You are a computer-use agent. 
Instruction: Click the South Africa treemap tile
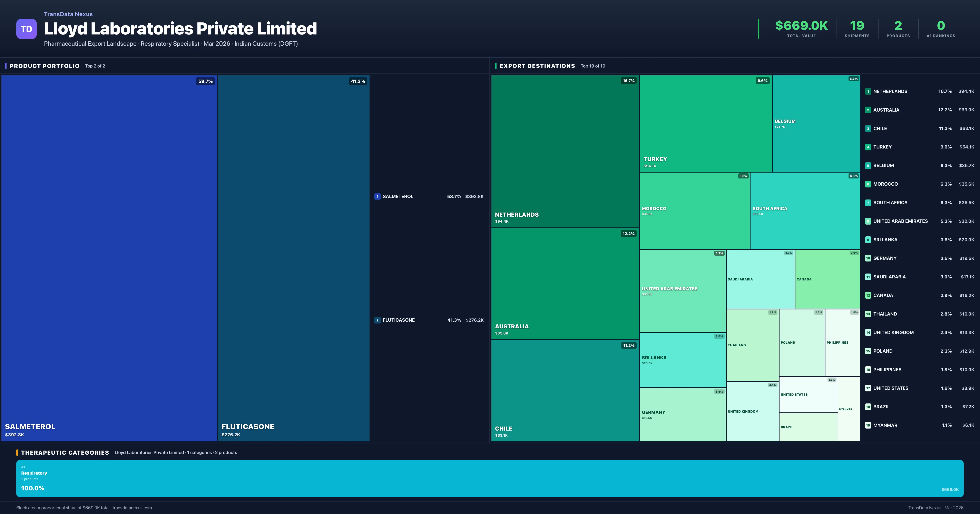click(x=805, y=211)
